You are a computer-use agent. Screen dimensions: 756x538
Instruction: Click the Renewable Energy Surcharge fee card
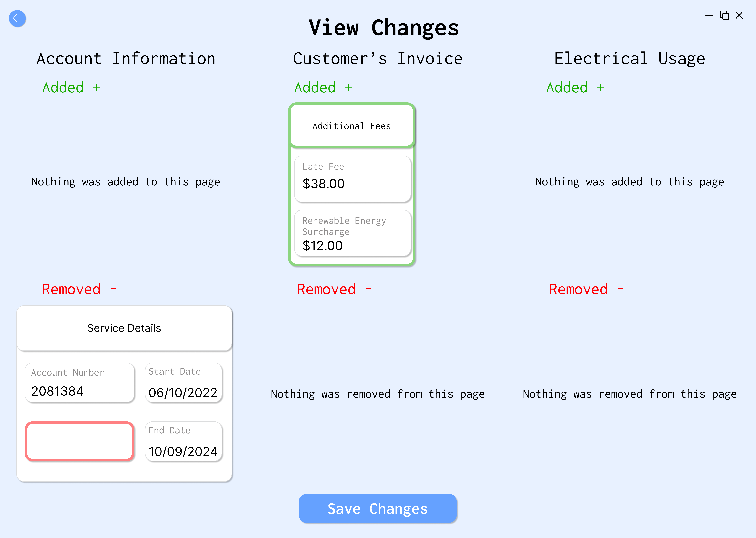pos(352,233)
